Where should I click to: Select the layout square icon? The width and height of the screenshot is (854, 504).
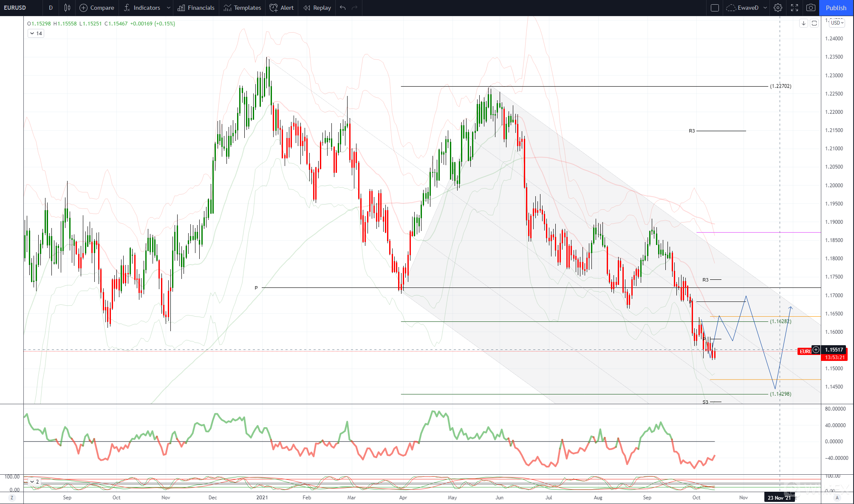tap(715, 8)
